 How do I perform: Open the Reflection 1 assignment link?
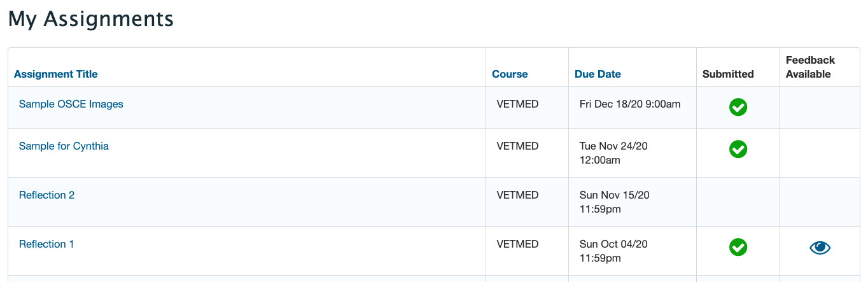coord(46,244)
